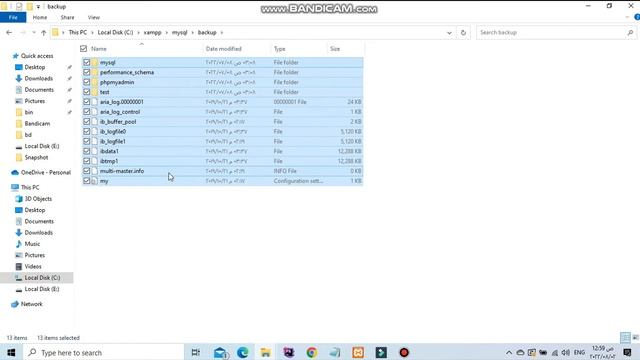Expand chevron after backup in path
Screen dimensions: 640x360
(222, 33)
